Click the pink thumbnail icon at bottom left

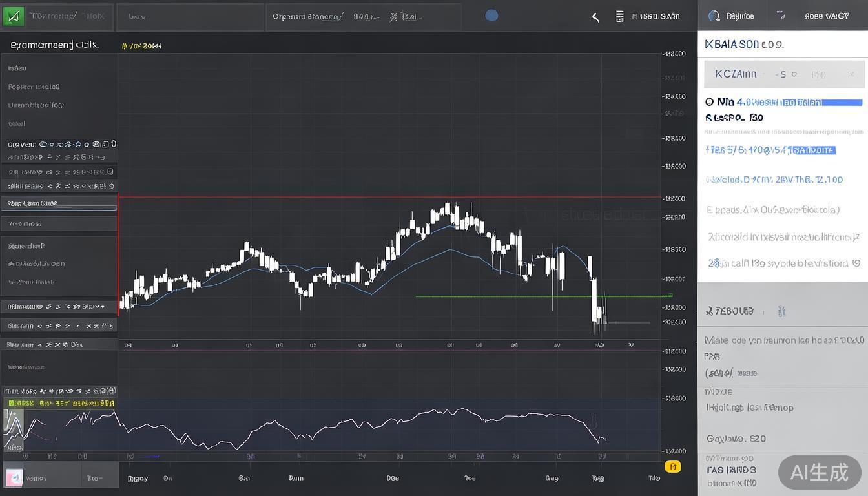(14, 478)
